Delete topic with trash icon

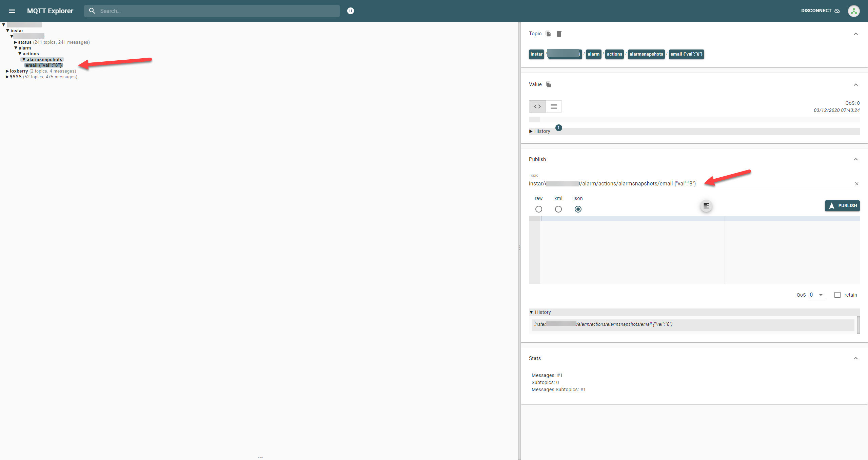[559, 34]
